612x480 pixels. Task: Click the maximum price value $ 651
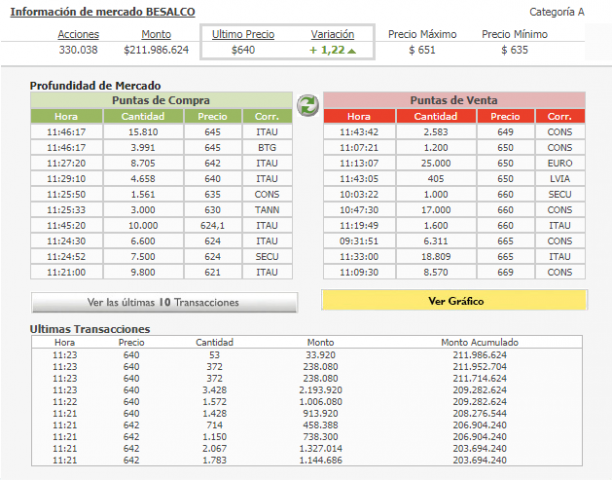[422, 50]
